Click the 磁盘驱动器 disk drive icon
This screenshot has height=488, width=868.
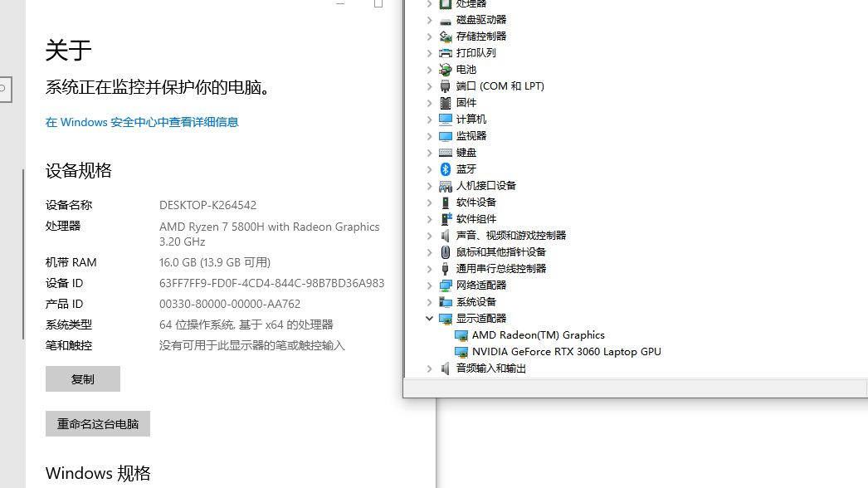[x=445, y=21]
